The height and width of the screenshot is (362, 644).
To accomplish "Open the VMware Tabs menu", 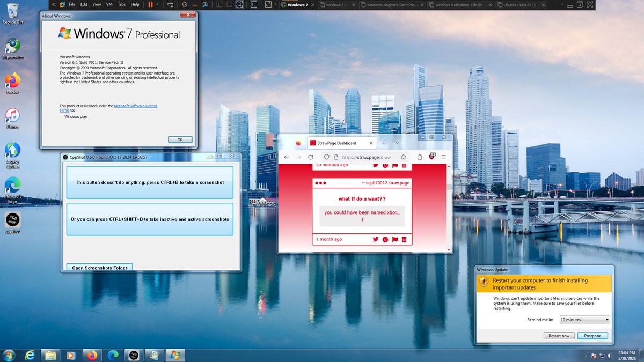I will (122, 4).
